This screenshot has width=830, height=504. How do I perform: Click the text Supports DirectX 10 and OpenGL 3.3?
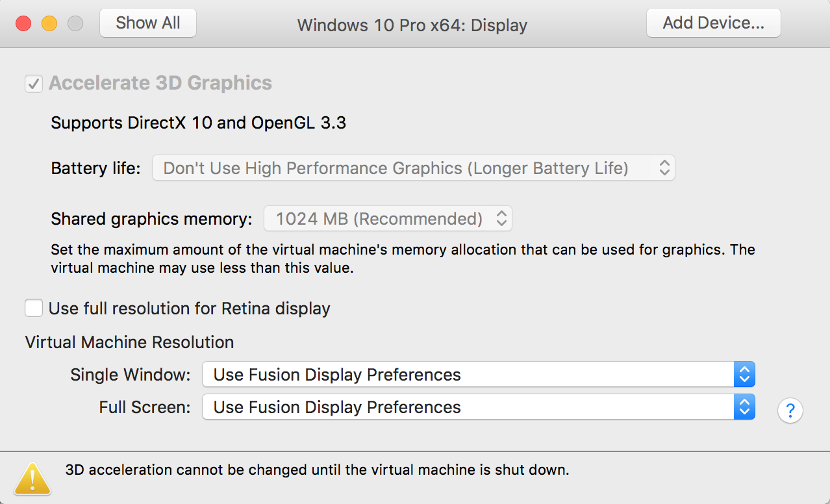[x=198, y=122]
